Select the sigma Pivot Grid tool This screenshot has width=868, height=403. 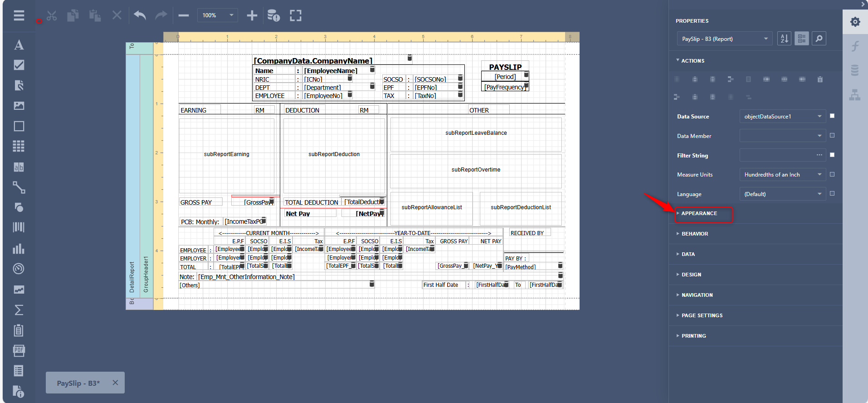tap(19, 310)
